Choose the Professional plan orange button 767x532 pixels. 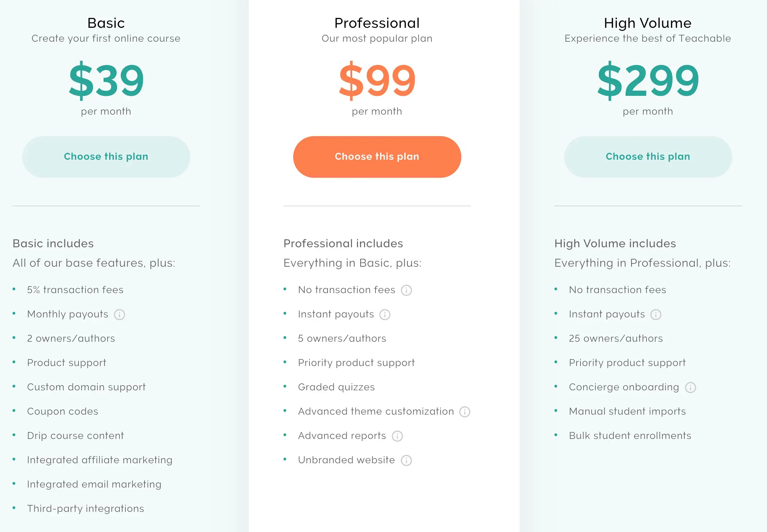(x=377, y=157)
